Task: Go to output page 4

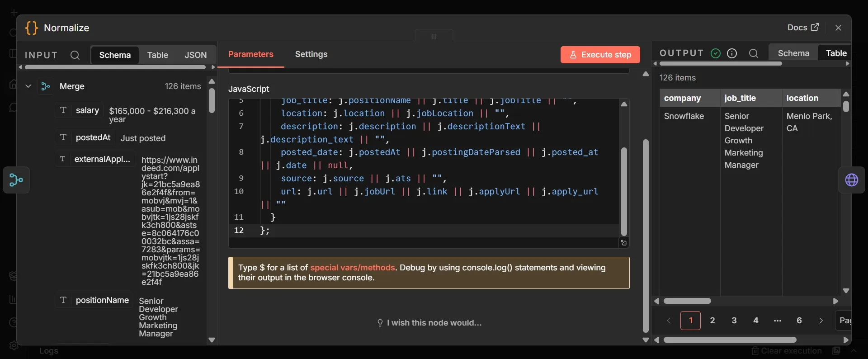Action: 756,321
